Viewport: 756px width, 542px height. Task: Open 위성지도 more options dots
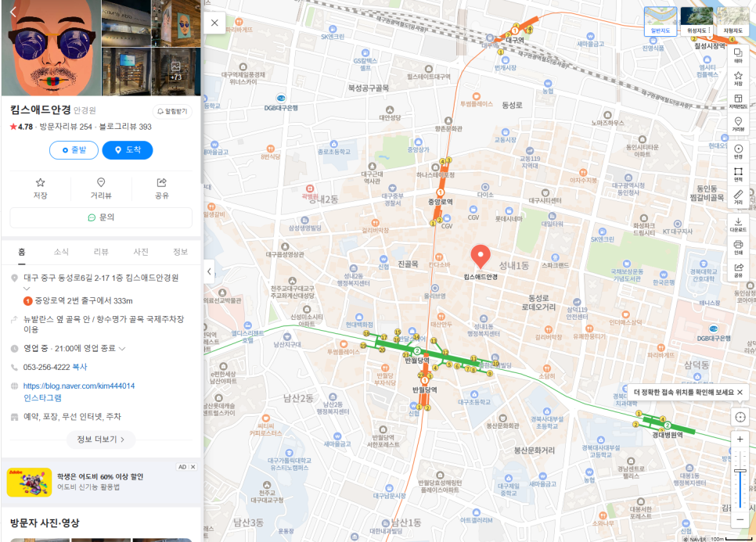709,30
